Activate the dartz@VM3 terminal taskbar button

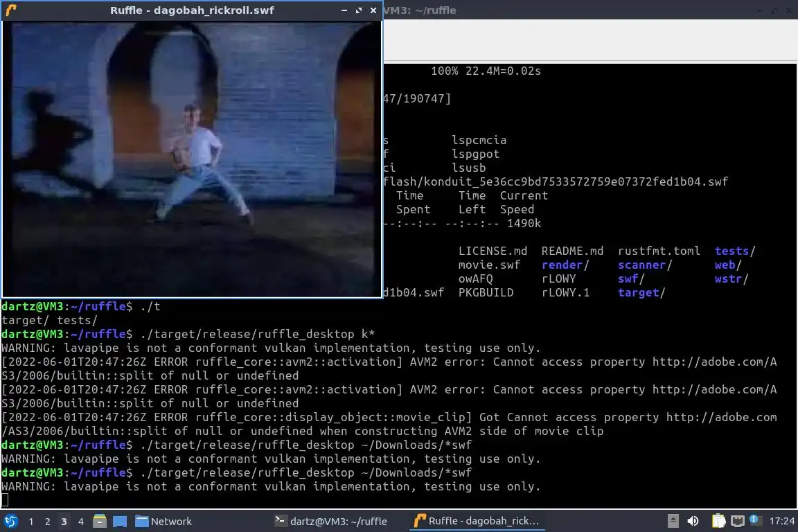331,522
